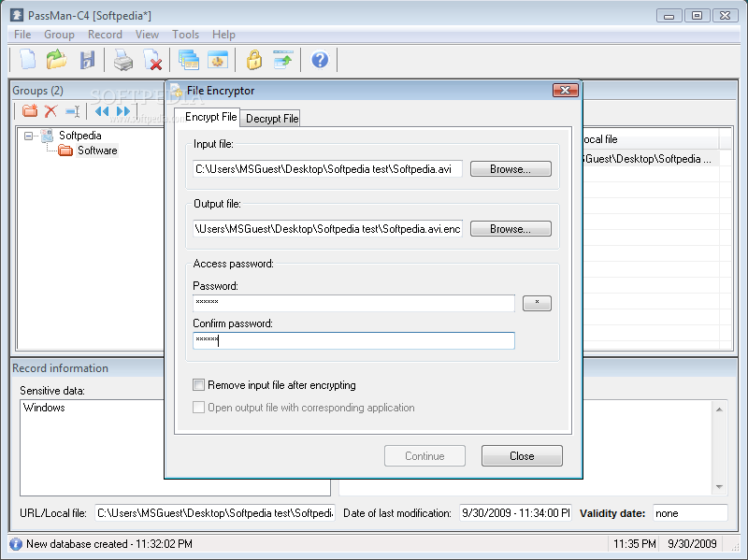Print records with the printer icon
Viewport: 748px width, 560px height.
pyautogui.click(x=123, y=60)
